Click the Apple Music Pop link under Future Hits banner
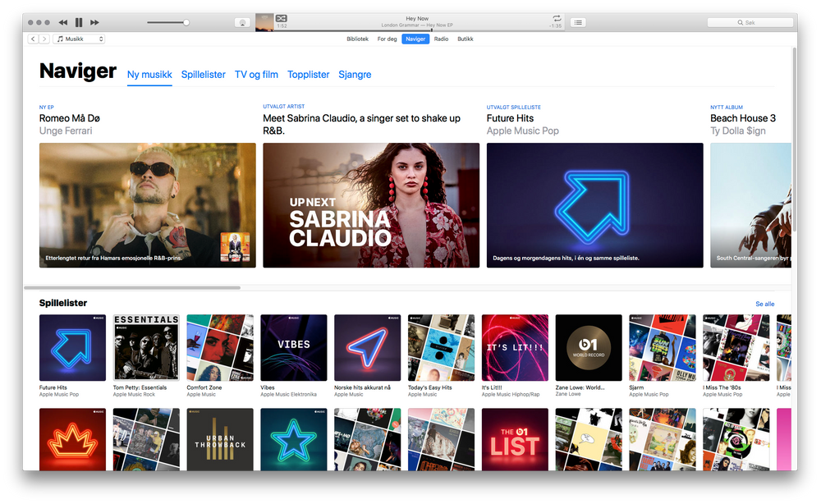The height and width of the screenshot is (504, 821). click(x=522, y=131)
